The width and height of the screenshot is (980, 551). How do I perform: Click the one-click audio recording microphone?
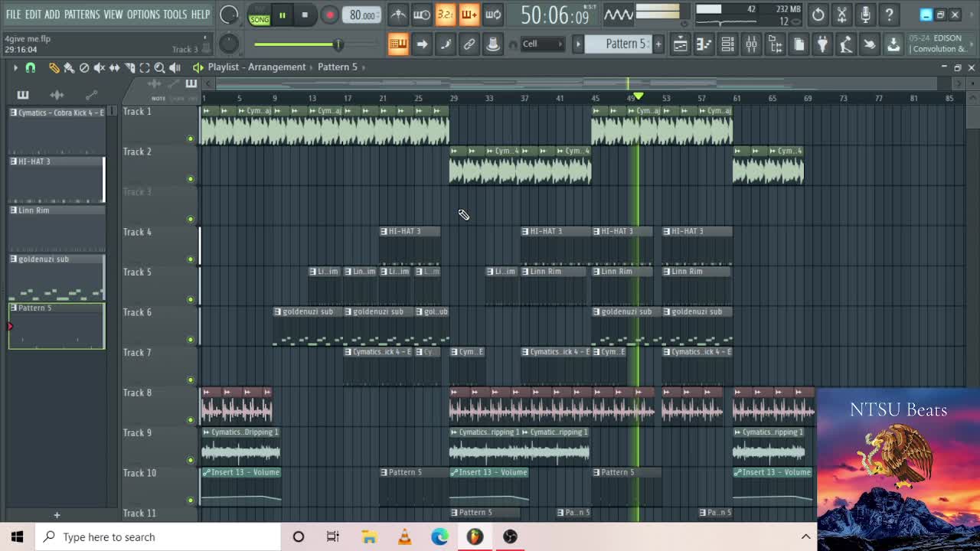(865, 15)
